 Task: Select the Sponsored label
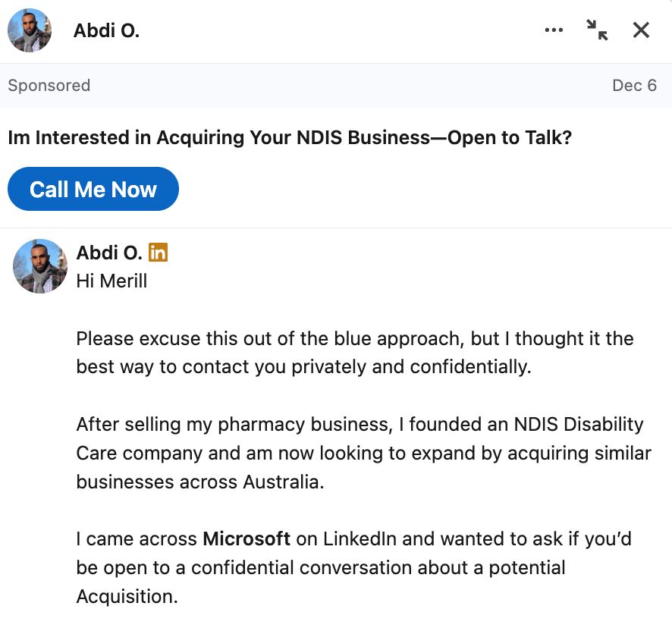point(49,86)
